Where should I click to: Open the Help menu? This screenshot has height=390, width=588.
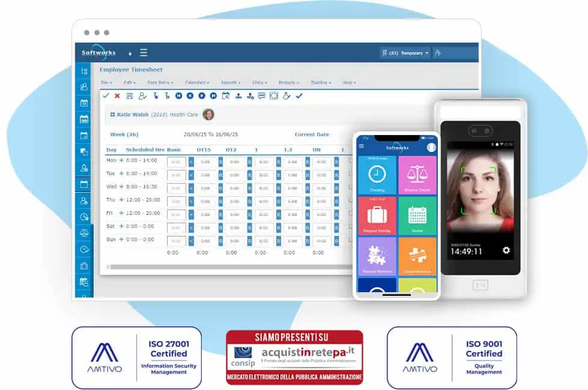click(x=349, y=82)
